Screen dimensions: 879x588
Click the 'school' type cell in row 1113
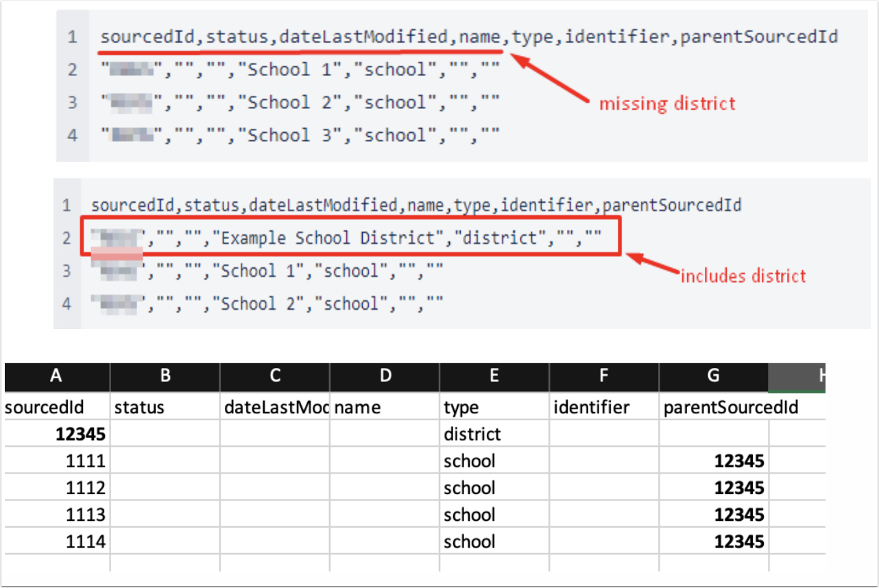pos(495,515)
